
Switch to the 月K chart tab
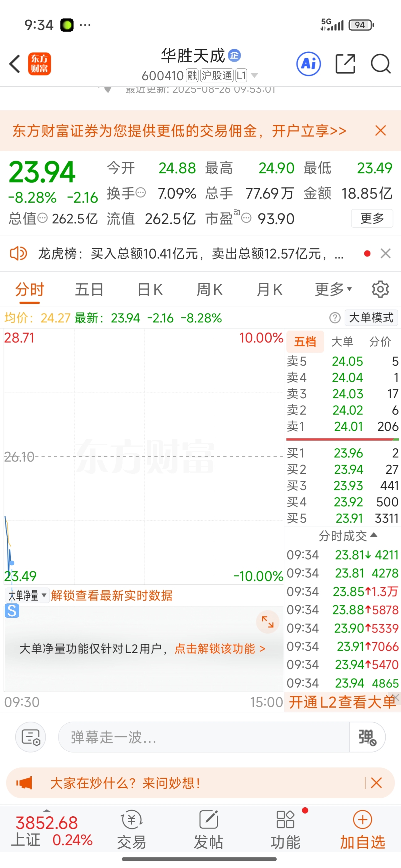tap(269, 289)
